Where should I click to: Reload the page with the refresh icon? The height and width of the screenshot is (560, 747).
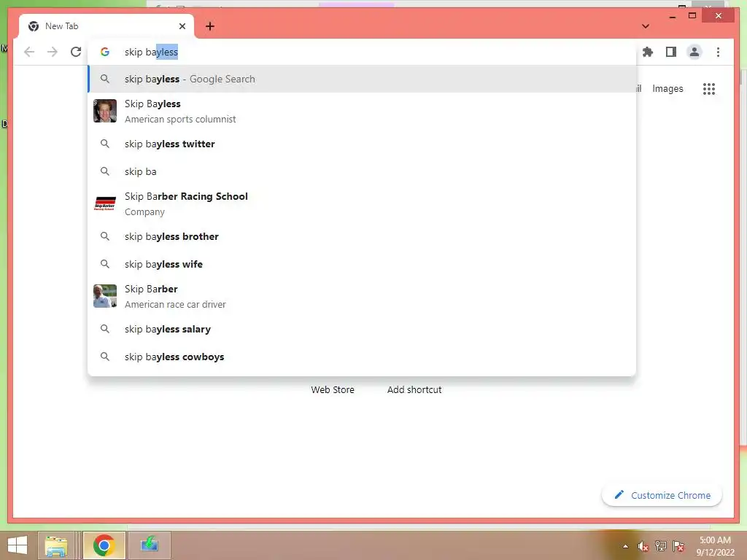[x=76, y=52]
